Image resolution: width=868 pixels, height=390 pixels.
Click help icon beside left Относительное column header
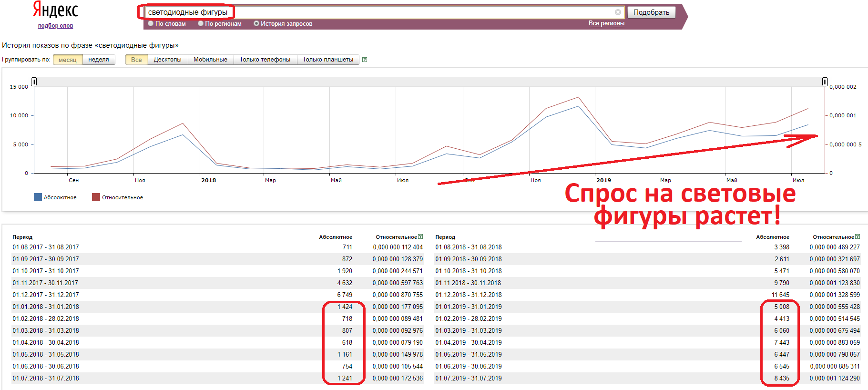tap(420, 236)
